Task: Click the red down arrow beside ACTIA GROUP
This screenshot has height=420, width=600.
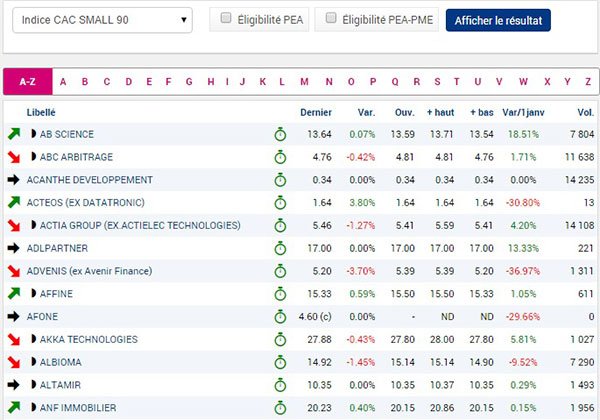Action: pos(14,225)
